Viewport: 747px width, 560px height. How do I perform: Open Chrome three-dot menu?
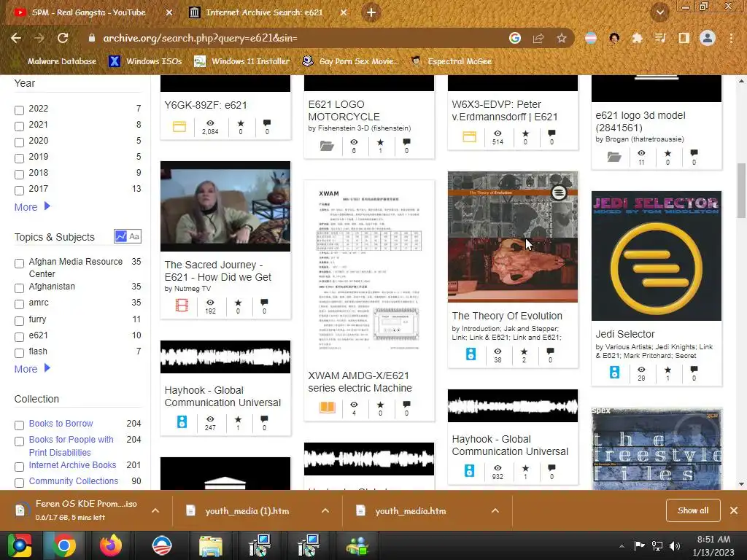tap(731, 38)
